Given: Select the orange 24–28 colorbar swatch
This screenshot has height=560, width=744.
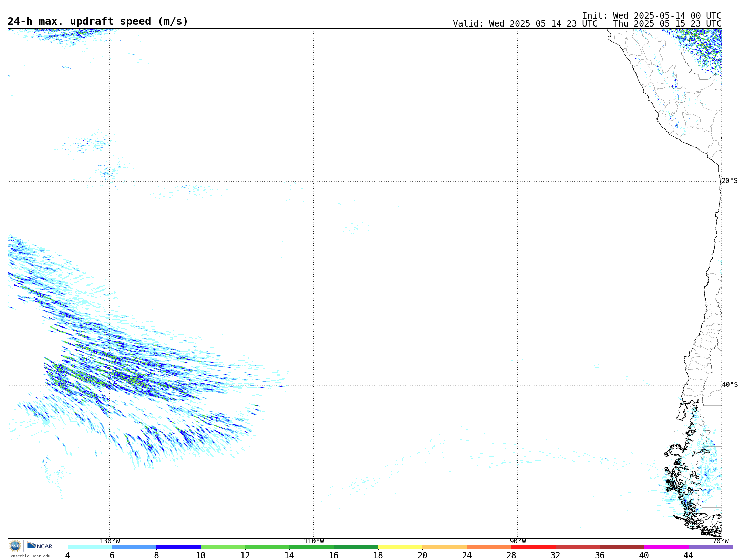Looking at the screenshot, I should (489, 547).
